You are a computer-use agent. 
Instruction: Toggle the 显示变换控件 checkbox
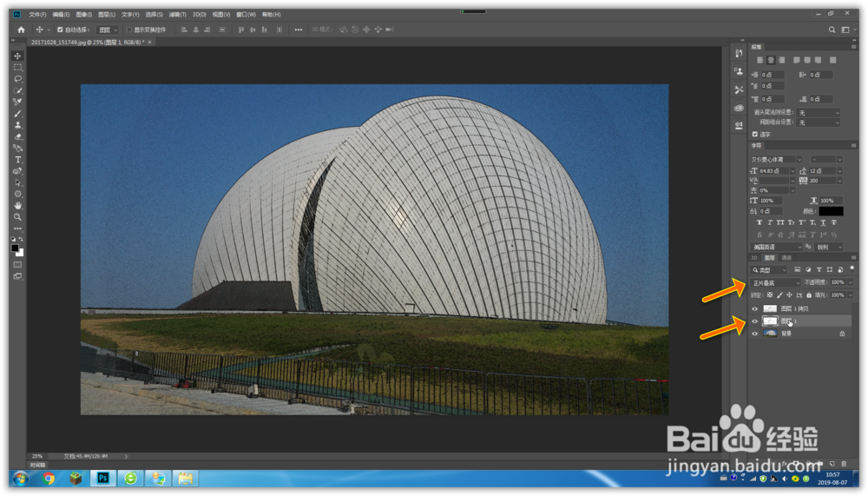(129, 30)
